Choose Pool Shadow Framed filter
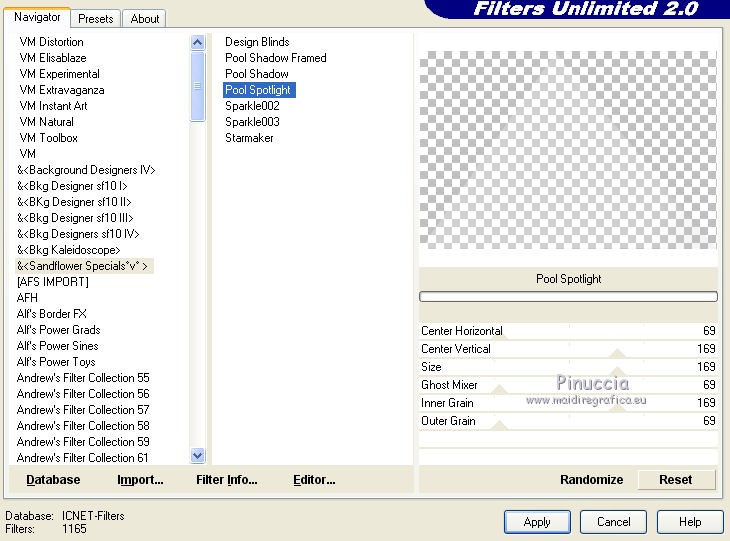 coord(276,58)
